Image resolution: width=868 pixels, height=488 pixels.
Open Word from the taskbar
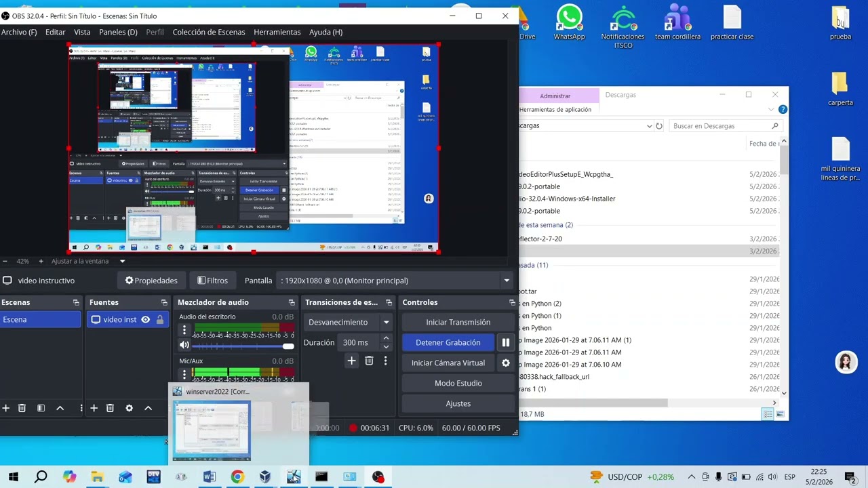pyautogui.click(x=209, y=476)
